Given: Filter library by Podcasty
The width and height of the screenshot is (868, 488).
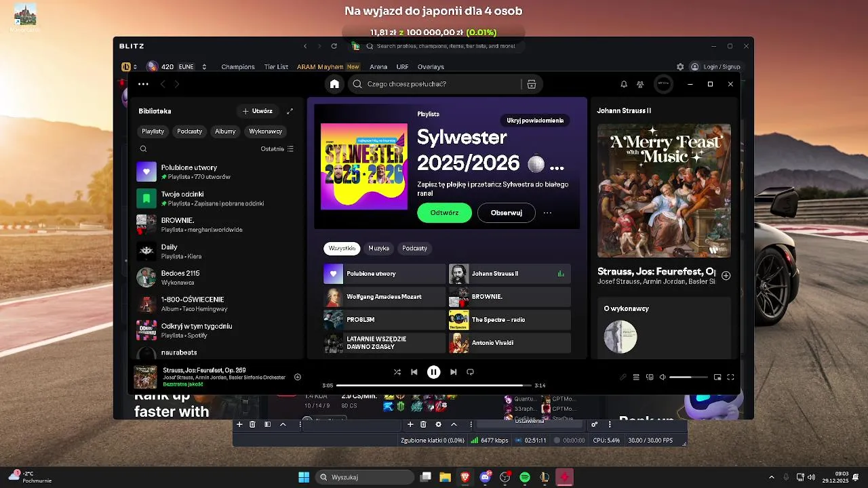Looking at the screenshot, I should (190, 131).
